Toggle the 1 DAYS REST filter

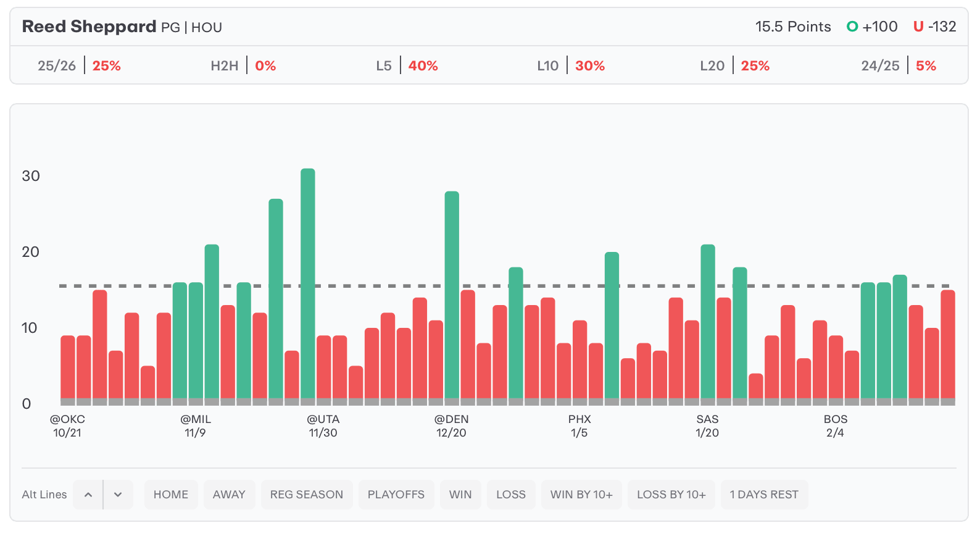764,495
